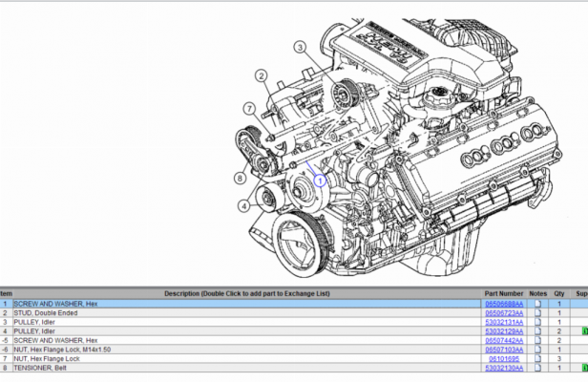Click the Part Number column header

tap(504, 293)
